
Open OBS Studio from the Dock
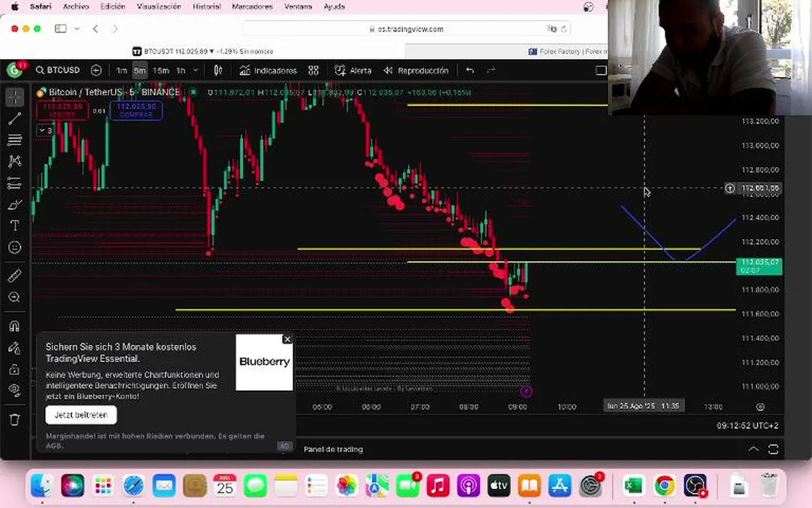[x=694, y=485]
